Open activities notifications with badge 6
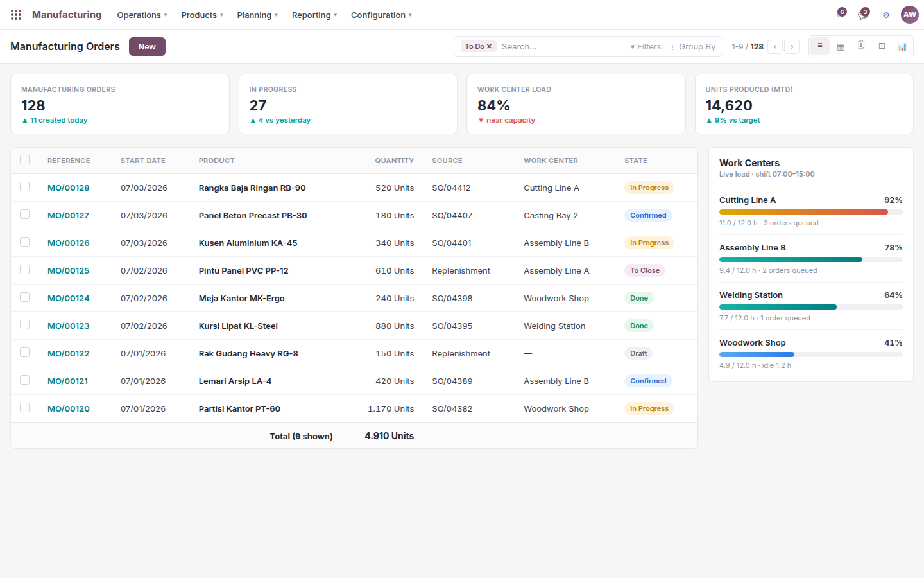 coord(841,13)
